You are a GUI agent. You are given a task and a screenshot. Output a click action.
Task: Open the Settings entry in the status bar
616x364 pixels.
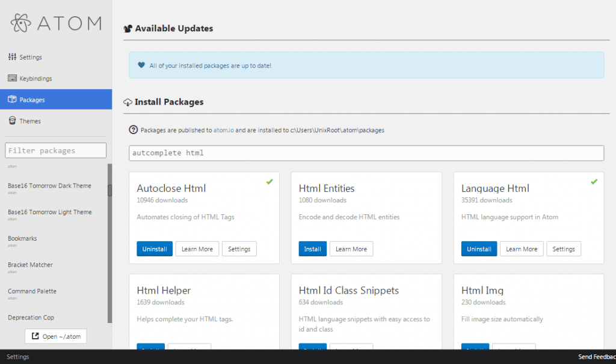[17, 356]
